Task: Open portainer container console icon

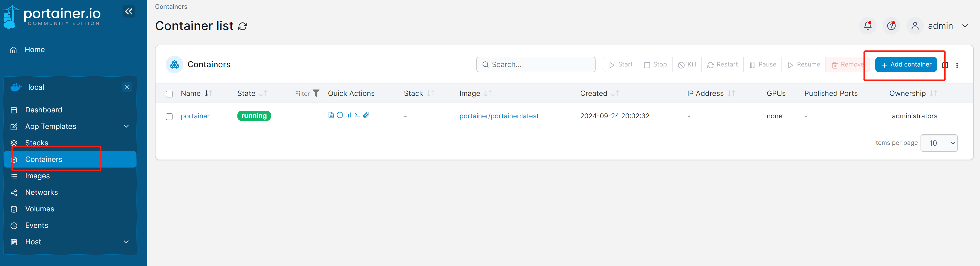Action: [357, 115]
